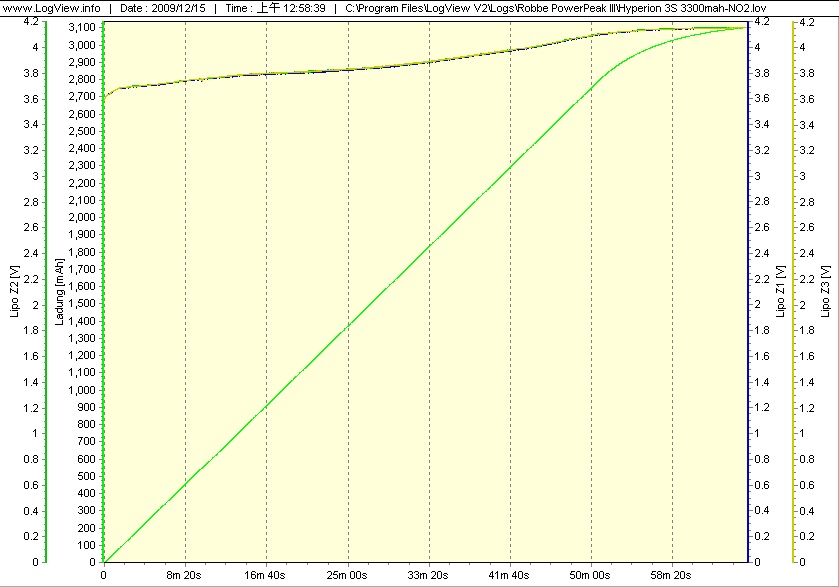Click the 100 tick on Ladung axis
This screenshot has height=587, width=839.
click(87, 545)
